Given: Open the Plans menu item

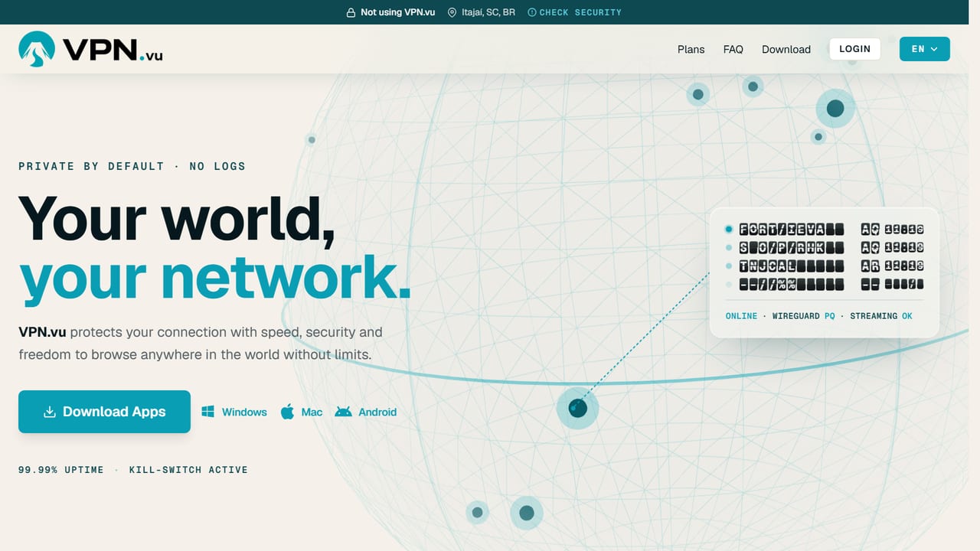Looking at the screenshot, I should click(x=691, y=49).
